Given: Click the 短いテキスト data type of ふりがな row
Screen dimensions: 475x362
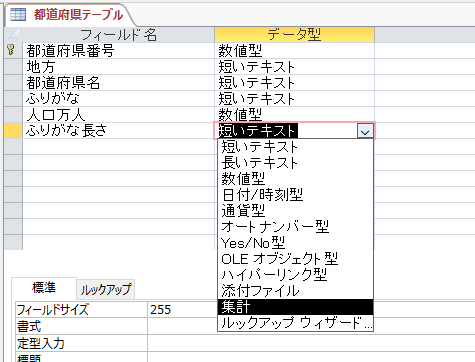Looking at the screenshot, I should [294, 98].
